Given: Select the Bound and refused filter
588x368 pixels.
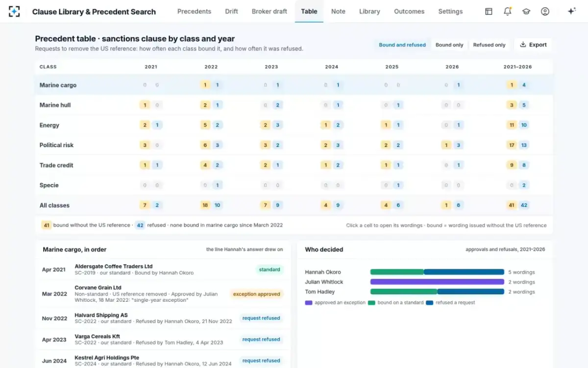Looking at the screenshot, I should (402, 45).
